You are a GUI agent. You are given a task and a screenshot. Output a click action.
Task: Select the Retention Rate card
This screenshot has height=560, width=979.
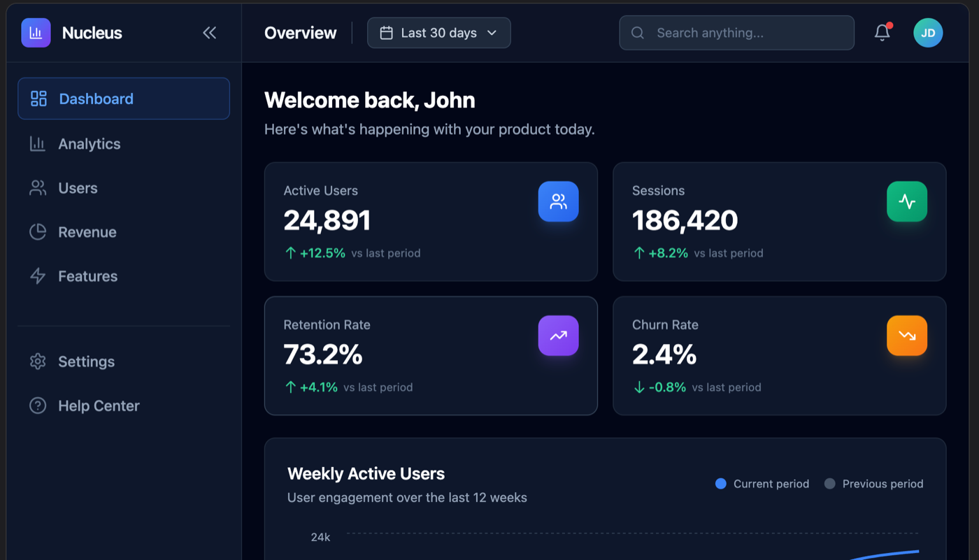[x=431, y=356]
